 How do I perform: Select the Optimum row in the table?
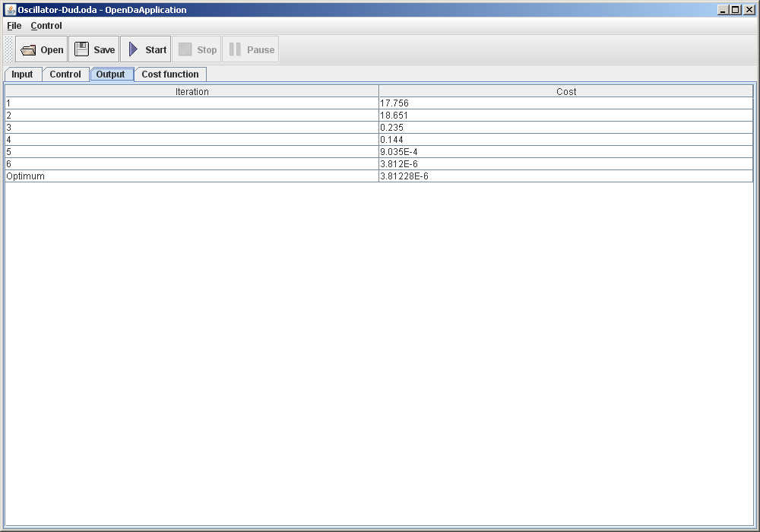[190, 176]
